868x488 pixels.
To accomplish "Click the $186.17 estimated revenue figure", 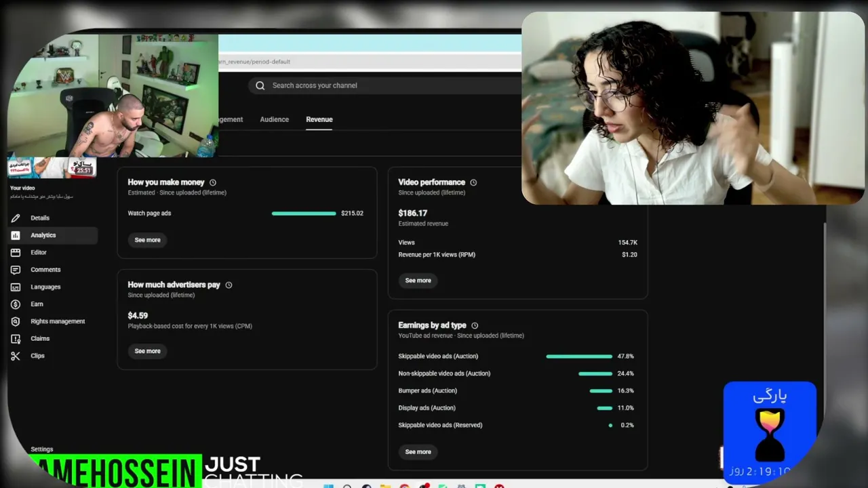I will (413, 213).
